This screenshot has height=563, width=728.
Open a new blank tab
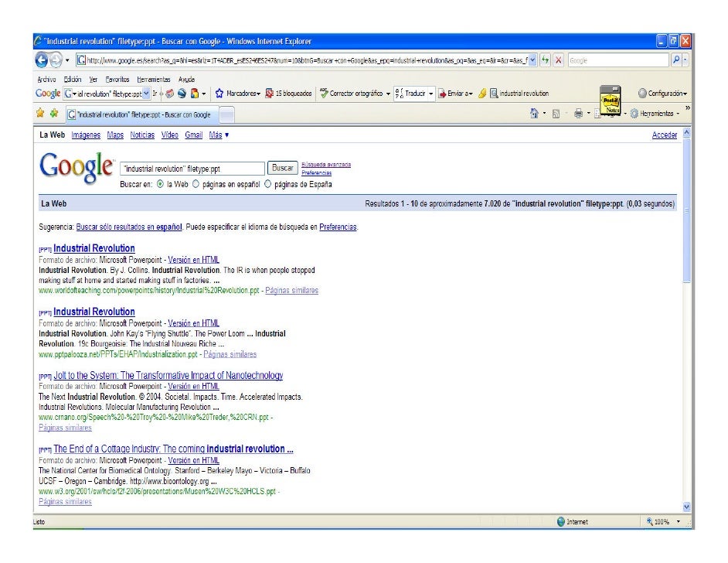[226, 114]
